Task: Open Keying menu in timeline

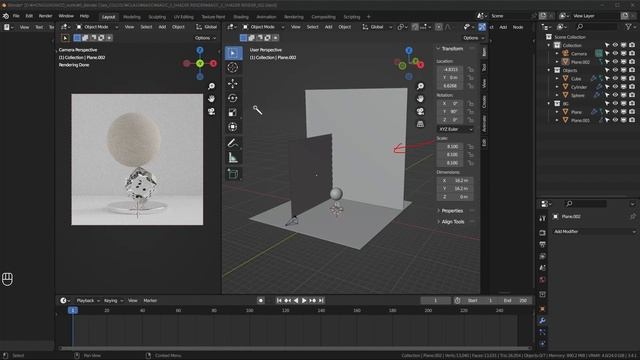Action: click(x=113, y=300)
